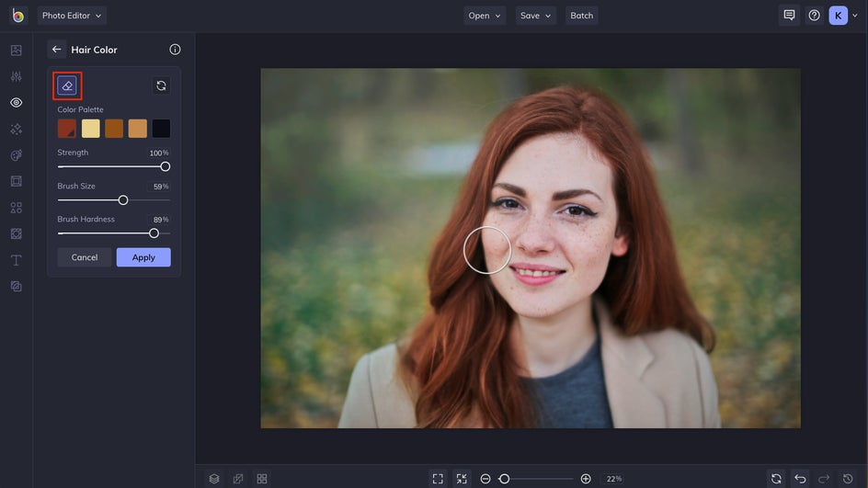
Task: Select the golden tan hair swatch
Action: 138,129
